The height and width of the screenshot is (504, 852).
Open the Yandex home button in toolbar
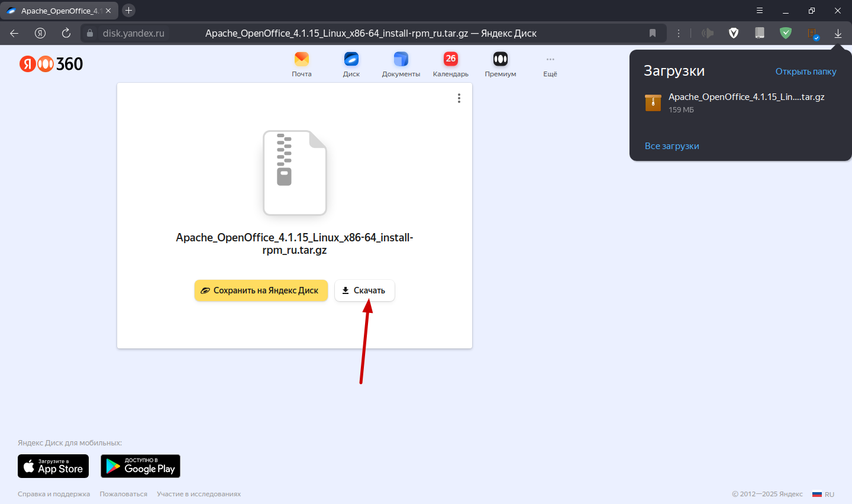coord(40,33)
